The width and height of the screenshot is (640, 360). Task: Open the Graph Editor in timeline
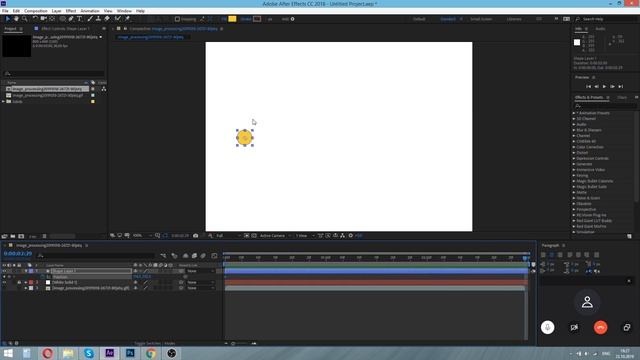[x=214, y=256]
